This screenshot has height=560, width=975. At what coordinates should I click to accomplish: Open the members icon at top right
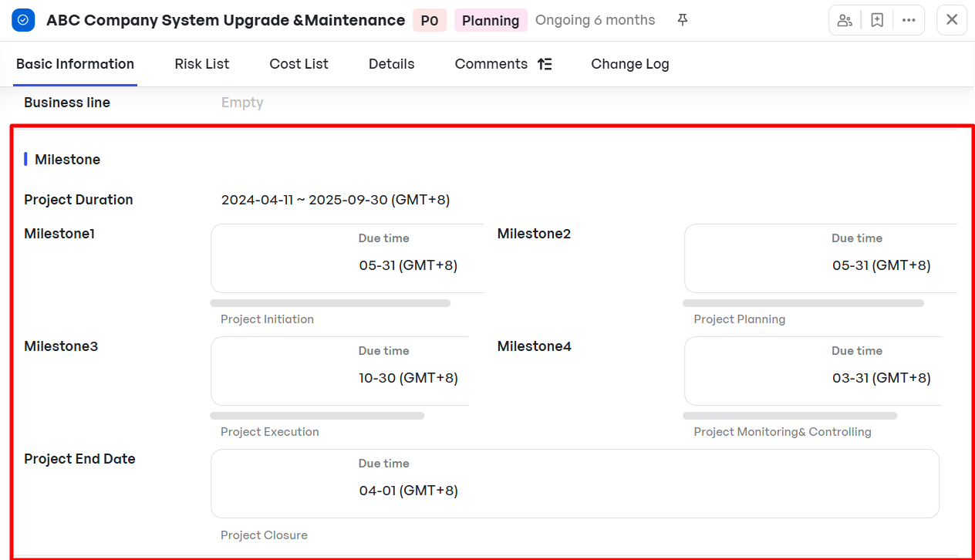[x=845, y=20]
